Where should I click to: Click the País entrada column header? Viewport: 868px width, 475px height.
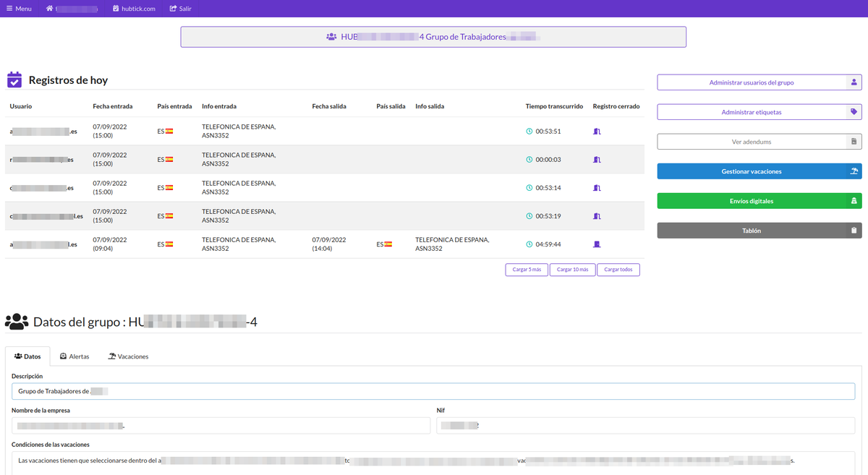174,106
